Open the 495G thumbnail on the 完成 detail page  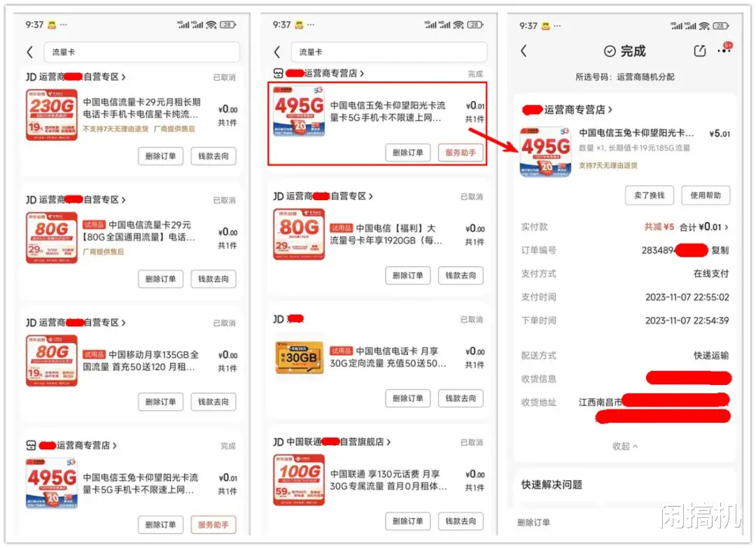tap(545, 153)
